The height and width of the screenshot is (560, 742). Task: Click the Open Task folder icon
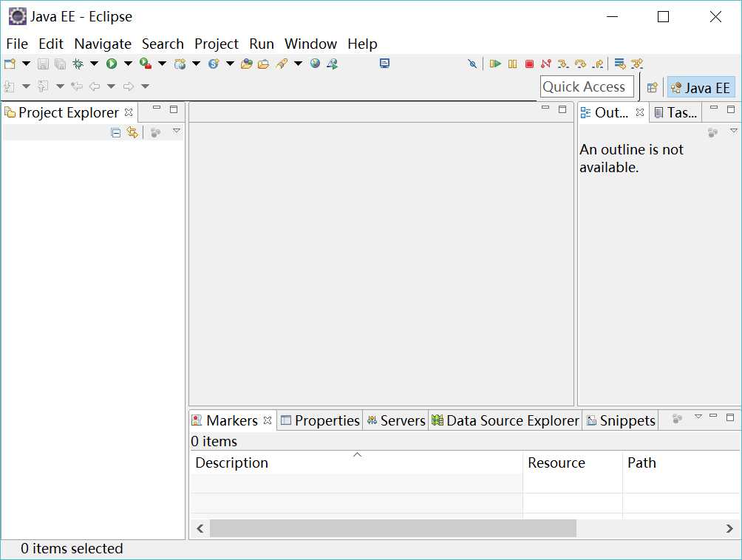pyautogui.click(x=264, y=64)
